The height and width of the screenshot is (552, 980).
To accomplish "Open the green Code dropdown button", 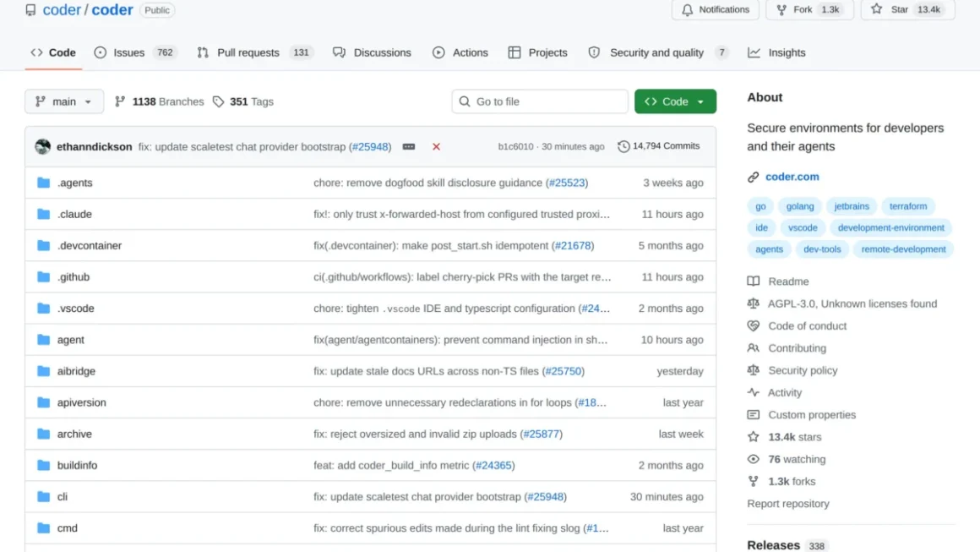I will (x=675, y=101).
